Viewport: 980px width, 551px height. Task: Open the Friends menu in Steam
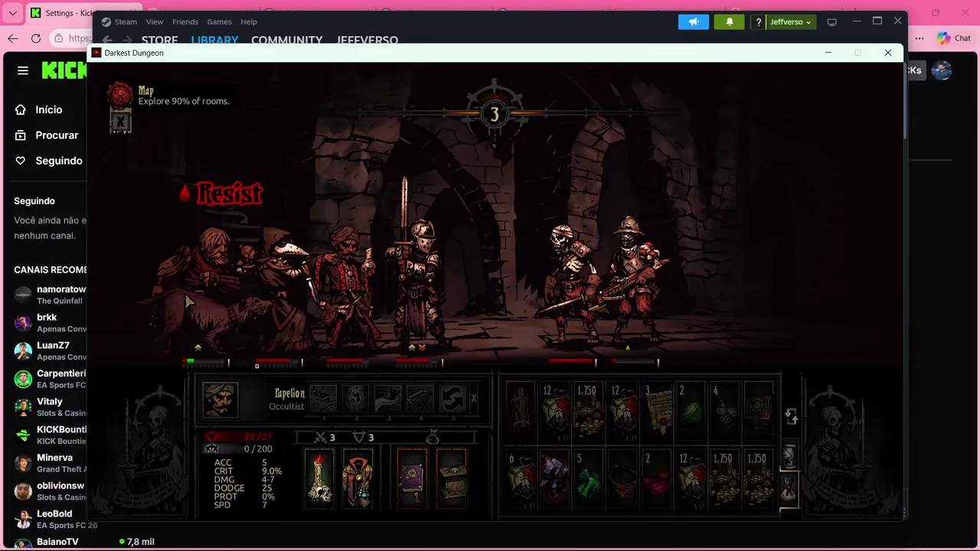(x=185, y=21)
